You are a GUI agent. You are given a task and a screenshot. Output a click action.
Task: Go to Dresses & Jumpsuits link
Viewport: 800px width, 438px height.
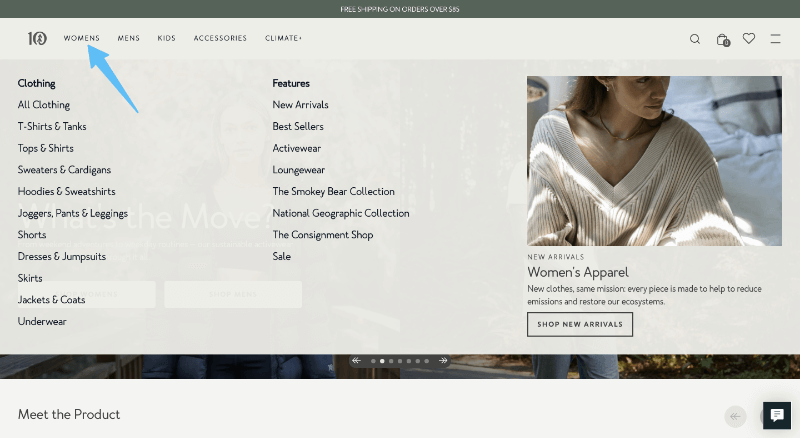click(x=61, y=257)
